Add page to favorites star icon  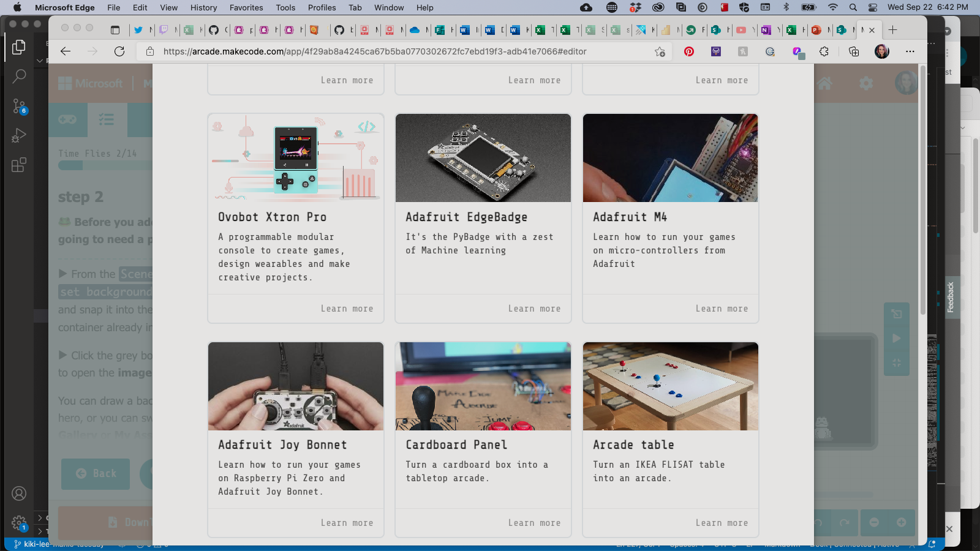point(660,51)
